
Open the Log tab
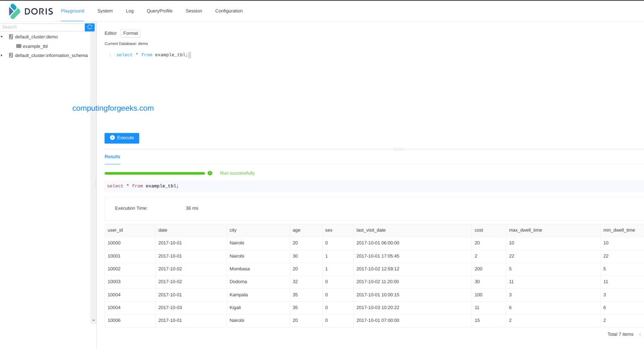[130, 11]
